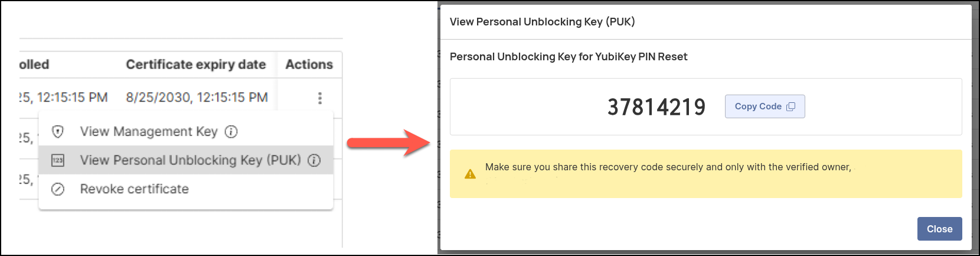Click the Actions column header
The height and width of the screenshot is (256, 980).
(309, 64)
